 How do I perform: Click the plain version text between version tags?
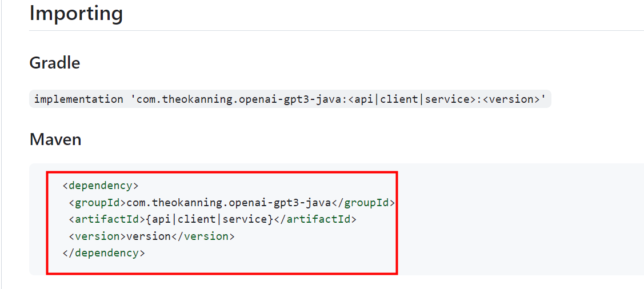coord(148,236)
